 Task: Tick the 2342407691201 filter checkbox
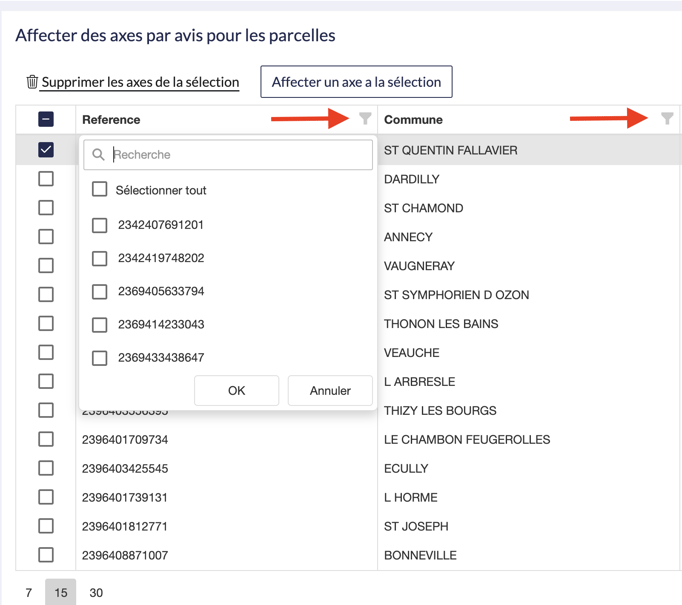[100, 225]
